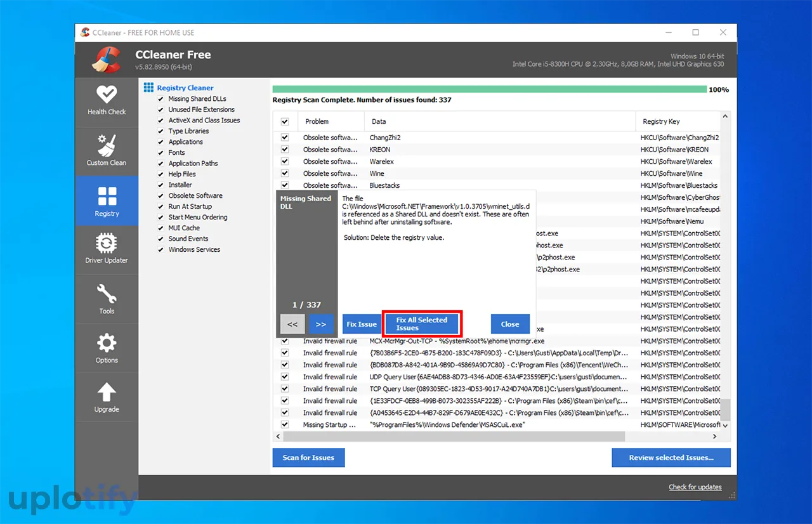The height and width of the screenshot is (524, 812).
Task: Toggle MUI Cache checkbox
Action: [160, 228]
